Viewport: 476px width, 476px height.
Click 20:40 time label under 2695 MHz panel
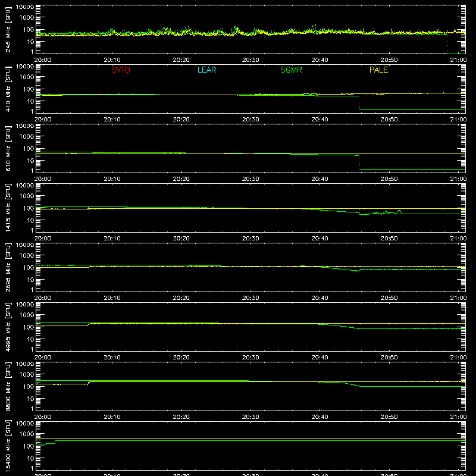click(320, 298)
